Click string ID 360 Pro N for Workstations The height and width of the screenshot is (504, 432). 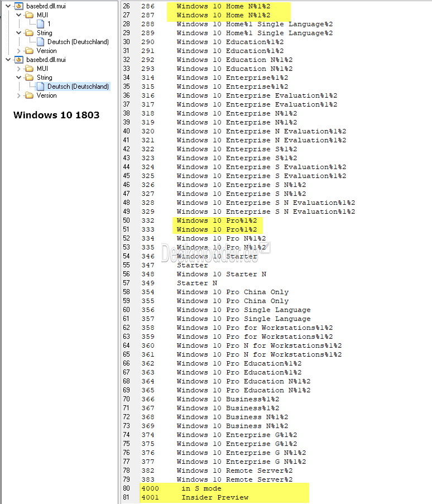point(259,345)
